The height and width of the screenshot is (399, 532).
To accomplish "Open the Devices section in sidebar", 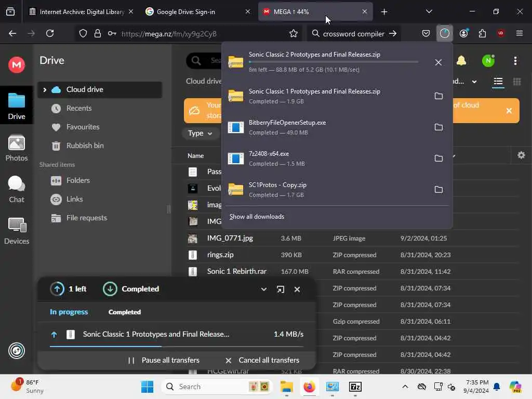I will click(16, 231).
